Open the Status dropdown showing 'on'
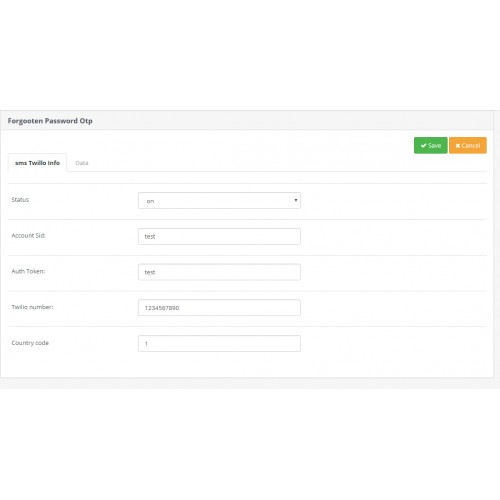The image size is (500, 500). point(219,201)
